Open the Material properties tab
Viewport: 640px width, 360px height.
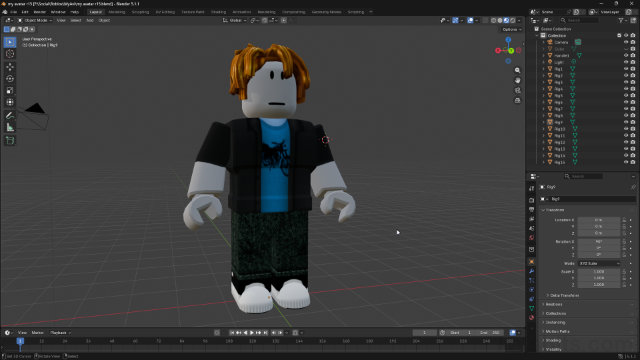point(531,318)
